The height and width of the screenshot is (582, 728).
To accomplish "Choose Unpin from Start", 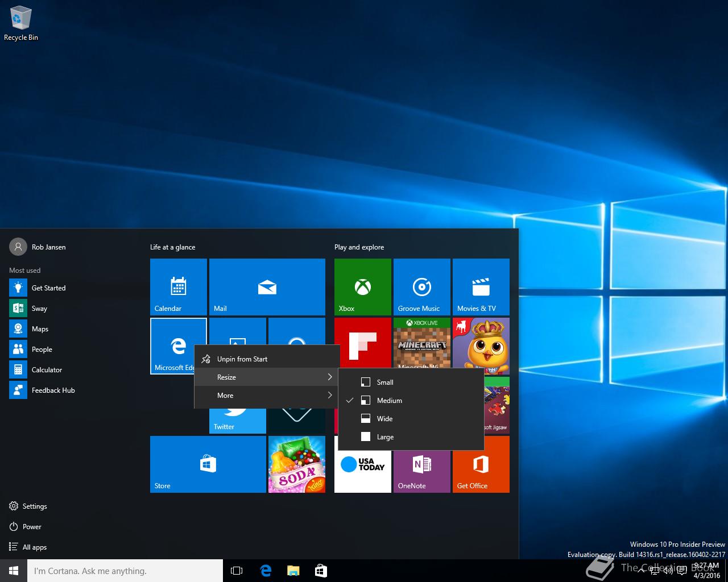I will (x=267, y=359).
